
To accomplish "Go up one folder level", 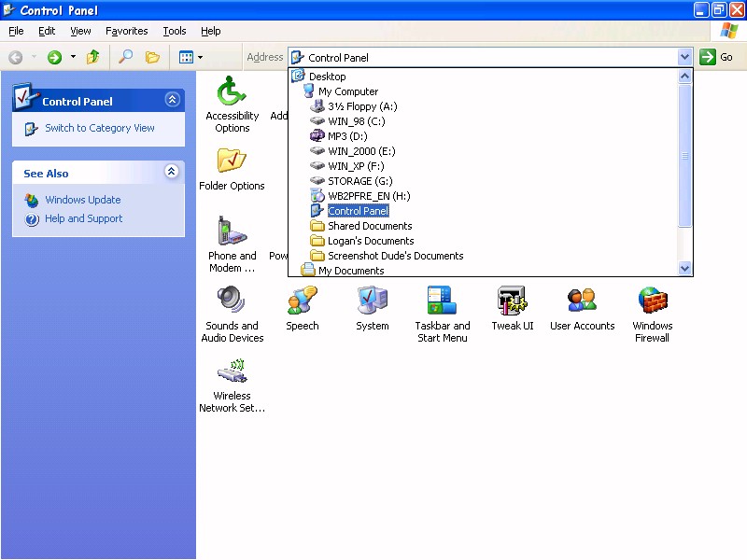I will (92, 57).
